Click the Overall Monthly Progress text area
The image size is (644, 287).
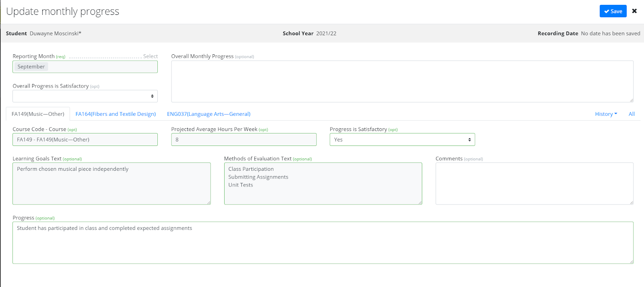(x=402, y=81)
